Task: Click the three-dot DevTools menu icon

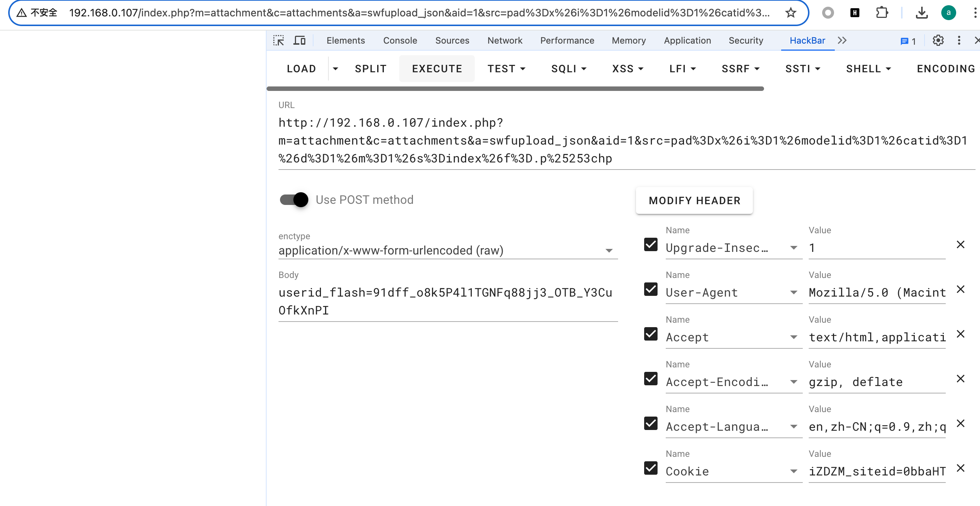Action: click(x=959, y=40)
